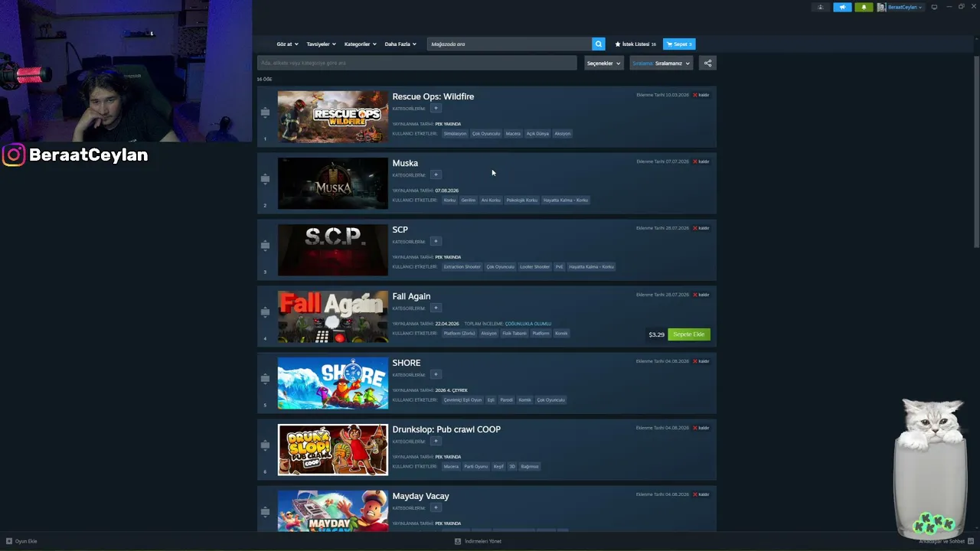The image size is (980, 551).
Task: Open the Daha Fazla dropdown
Action: coord(400,44)
